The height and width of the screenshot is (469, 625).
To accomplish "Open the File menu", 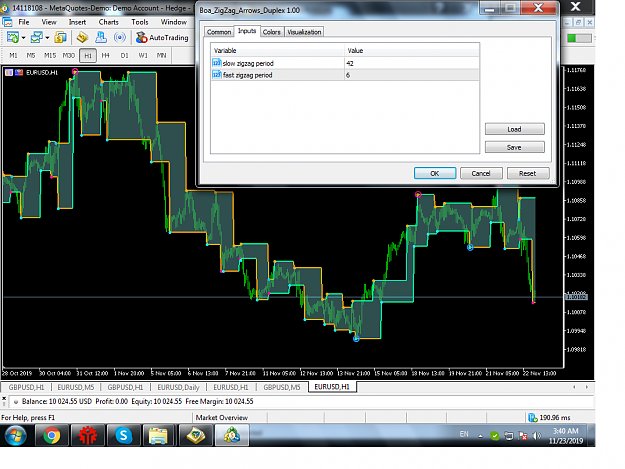I will pyautogui.click(x=24, y=22).
